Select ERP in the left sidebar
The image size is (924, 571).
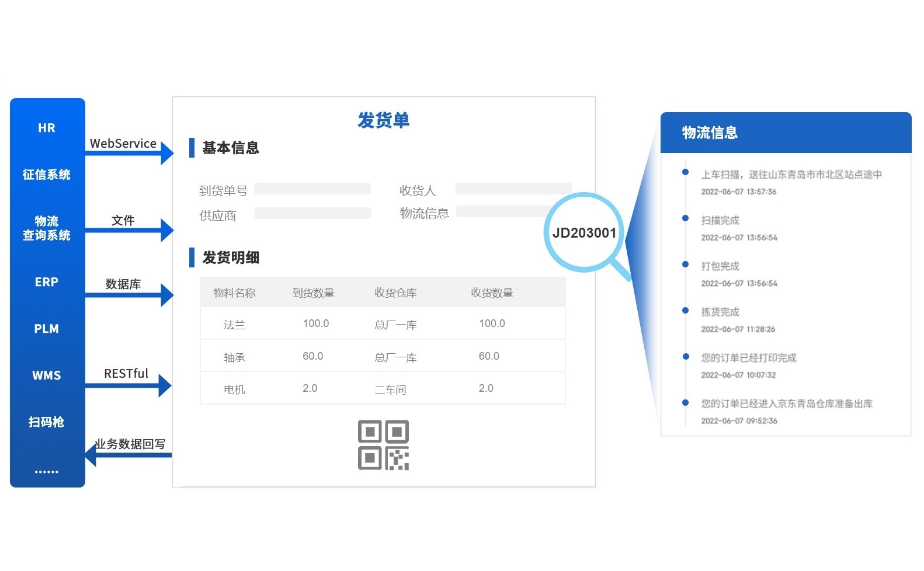47,282
